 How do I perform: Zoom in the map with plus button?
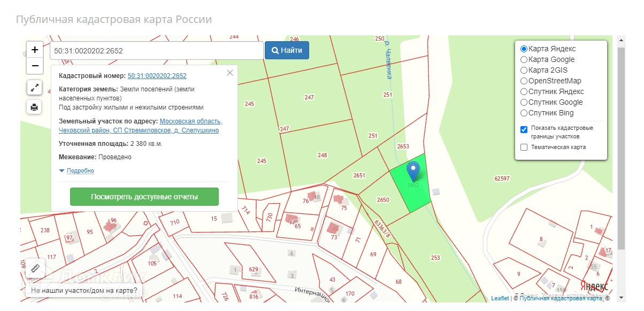(34, 50)
